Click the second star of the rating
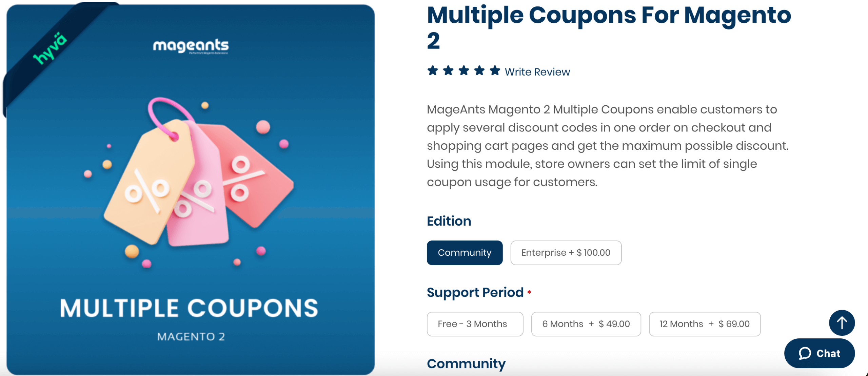 [448, 71]
